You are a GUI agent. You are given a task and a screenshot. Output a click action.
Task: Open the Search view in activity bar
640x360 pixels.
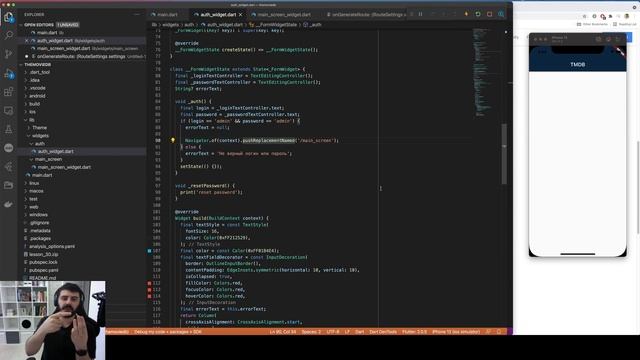(x=8, y=35)
